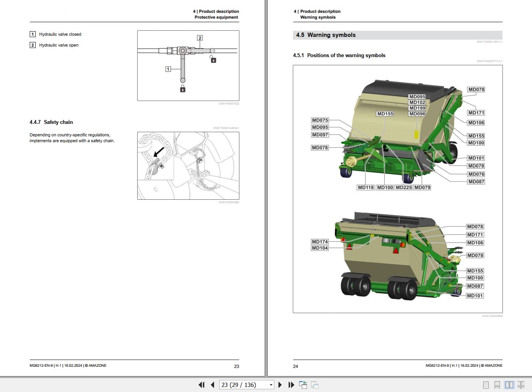Viewport: 532px width, 392px height.
Task: Go to the previous page
Action: [213, 385]
